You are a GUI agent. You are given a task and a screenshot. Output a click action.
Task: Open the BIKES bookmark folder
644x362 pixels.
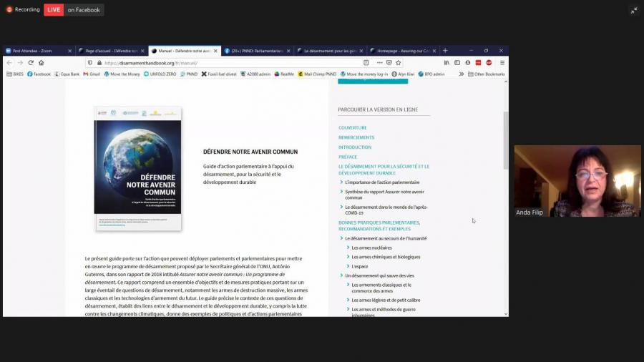pos(15,74)
